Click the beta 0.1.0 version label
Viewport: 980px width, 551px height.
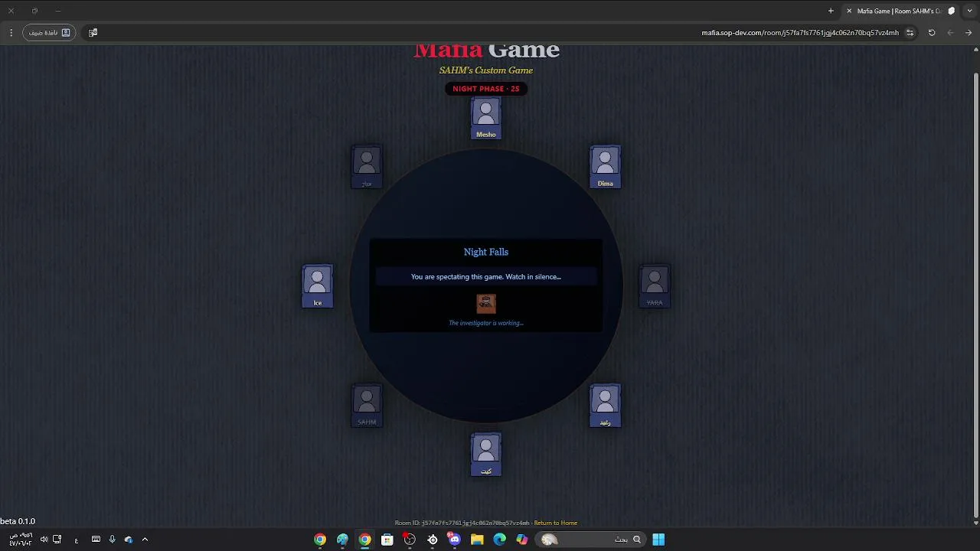[x=18, y=521]
